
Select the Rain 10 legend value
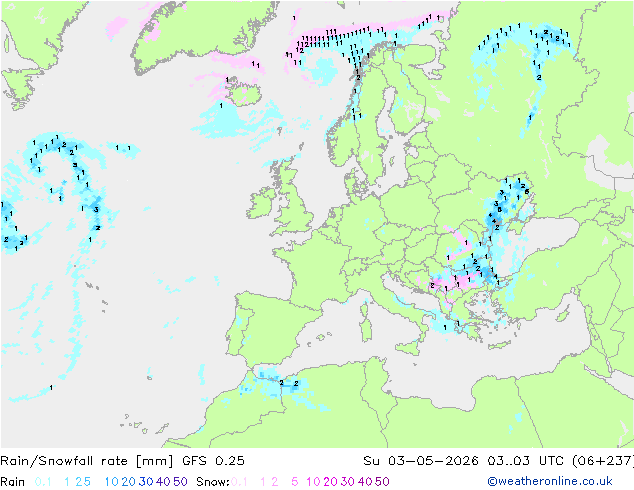coord(112,482)
